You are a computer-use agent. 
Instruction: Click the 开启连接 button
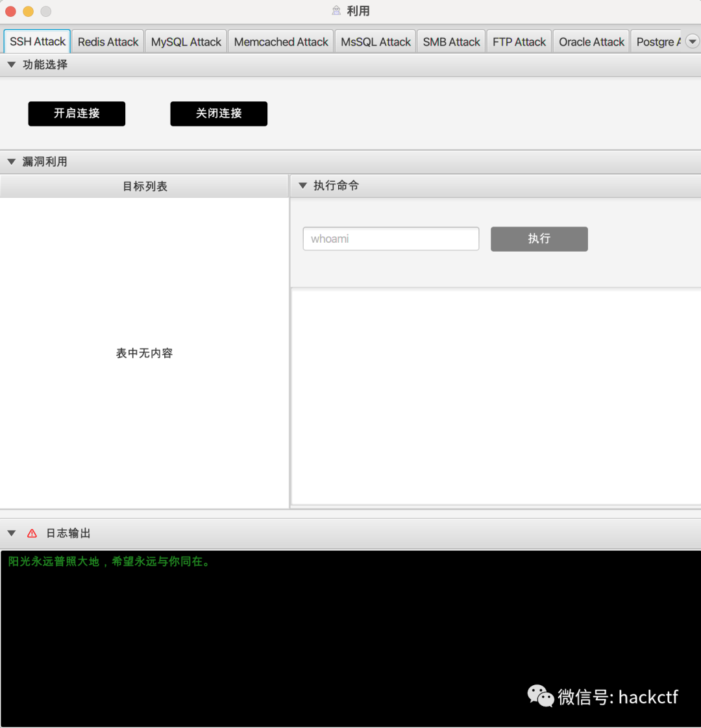pyautogui.click(x=77, y=114)
